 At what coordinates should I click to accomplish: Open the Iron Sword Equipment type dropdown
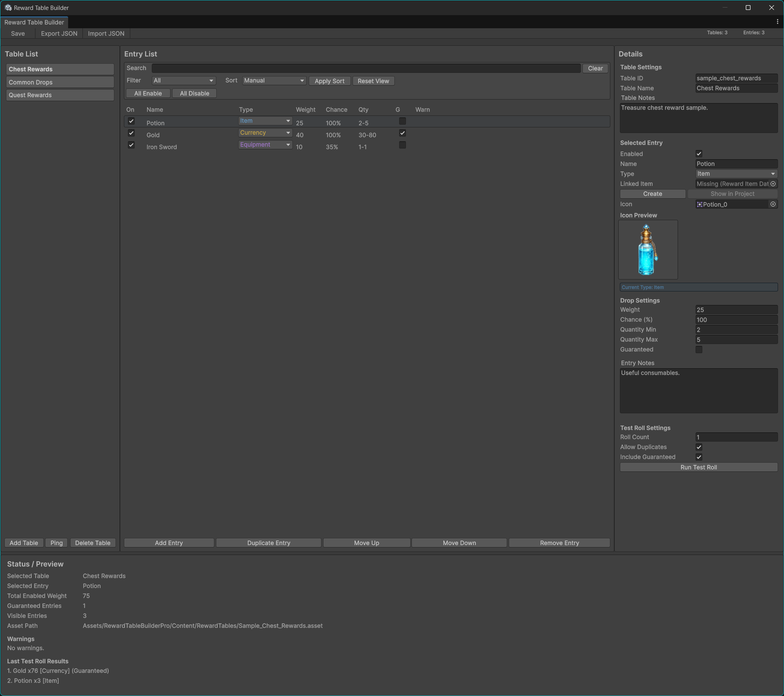(265, 145)
